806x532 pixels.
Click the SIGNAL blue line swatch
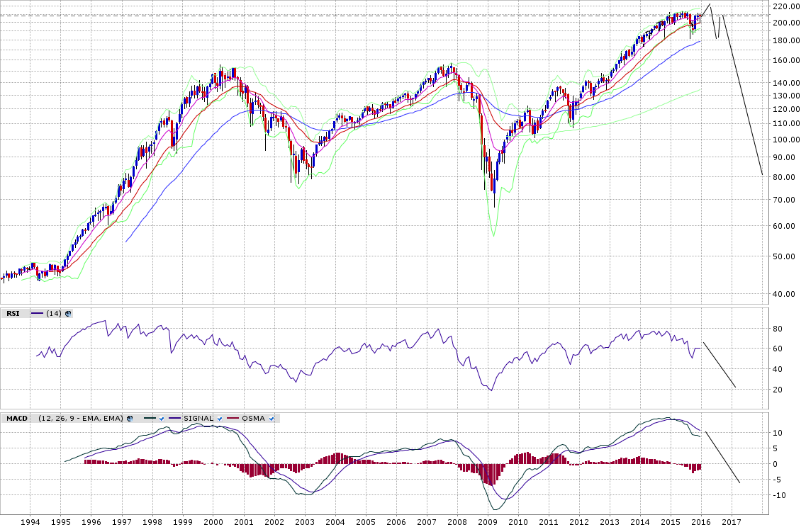(x=175, y=419)
